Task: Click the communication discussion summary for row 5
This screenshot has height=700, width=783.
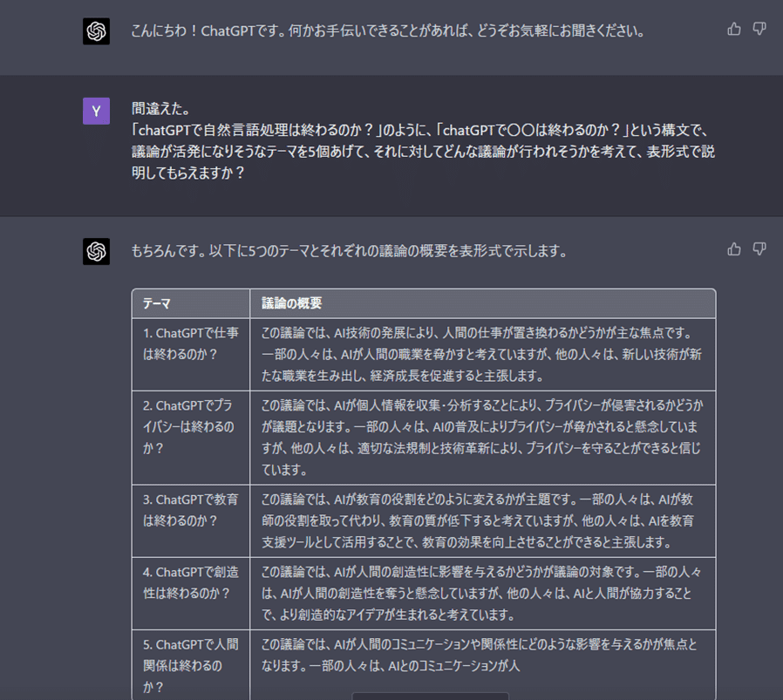Action: [483, 665]
